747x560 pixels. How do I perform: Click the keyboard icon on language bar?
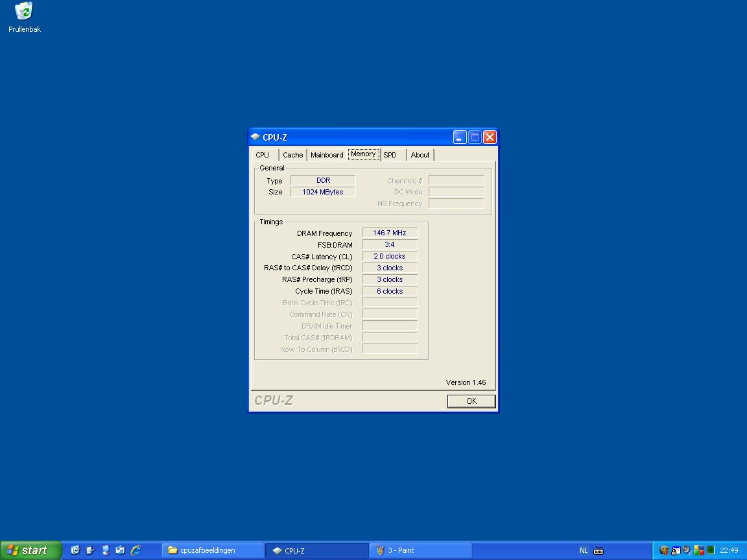click(599, 551)
